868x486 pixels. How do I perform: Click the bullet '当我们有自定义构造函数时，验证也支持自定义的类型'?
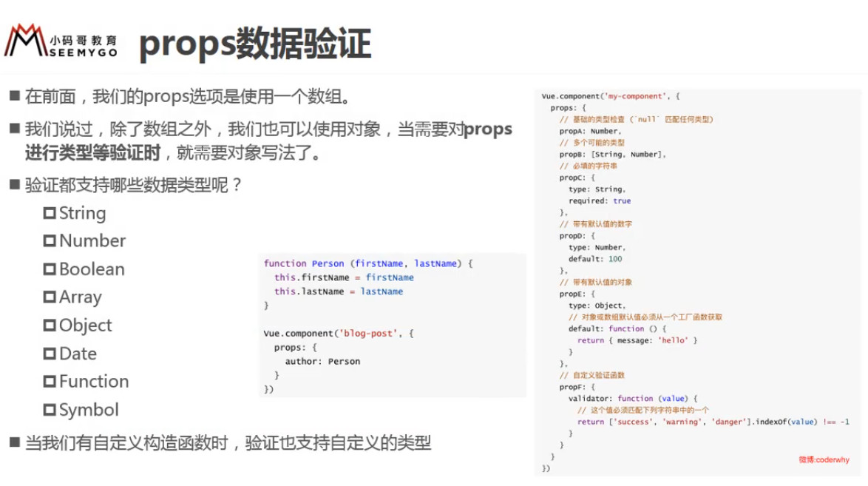228,443
